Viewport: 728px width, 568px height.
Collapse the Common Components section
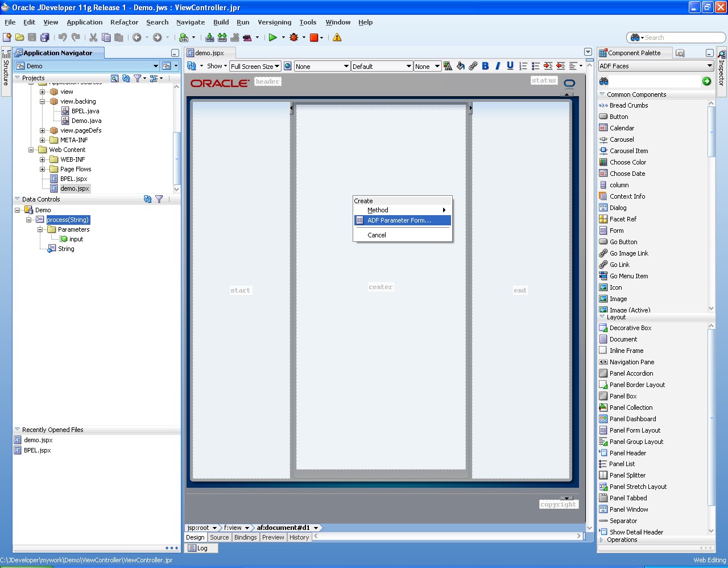pyautogui.click(x=602, y=94)
